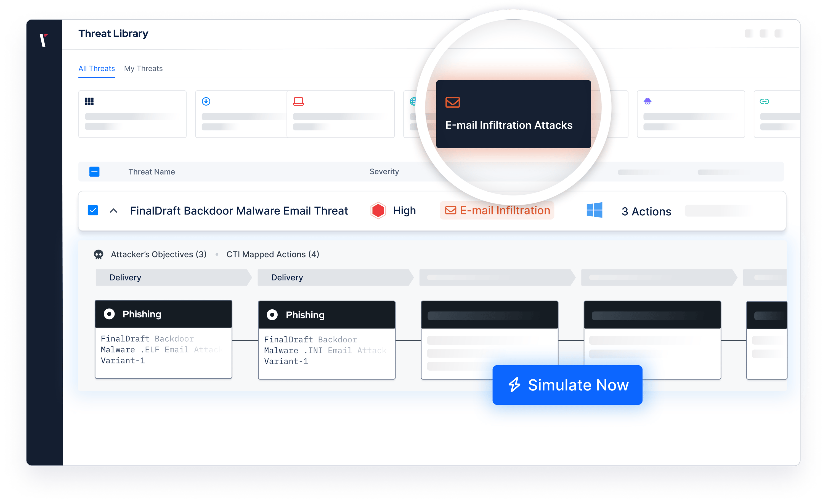
Task: Click the skull icon beside Attacker's Objectives
Action: pyautogui.click(x=99, y=254)
